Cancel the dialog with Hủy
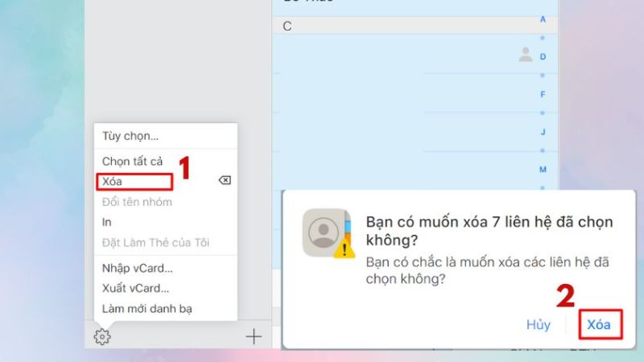This screenshot has height=362, width=644. click(x=539, y=325)
